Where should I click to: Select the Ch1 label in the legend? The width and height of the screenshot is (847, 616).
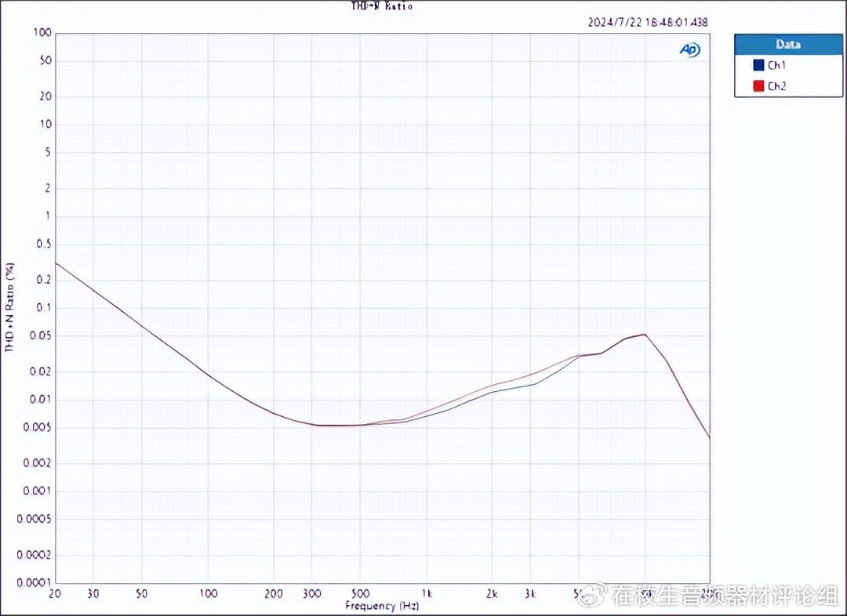tap(776, 66)
